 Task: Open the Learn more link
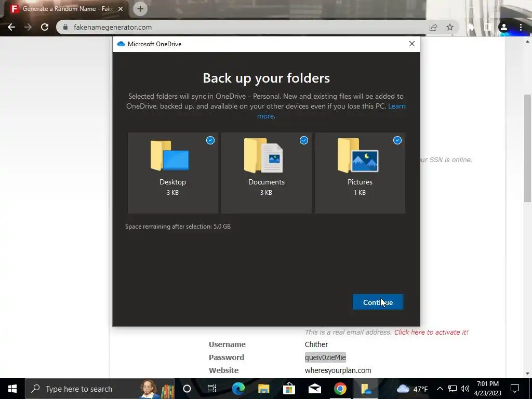click(x=396, y=106)
